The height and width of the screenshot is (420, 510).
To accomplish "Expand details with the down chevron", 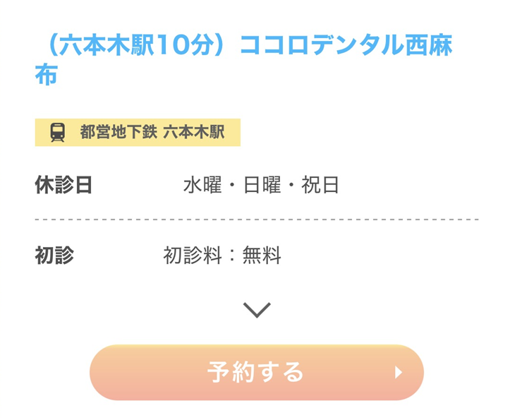I will click(256, 309).
